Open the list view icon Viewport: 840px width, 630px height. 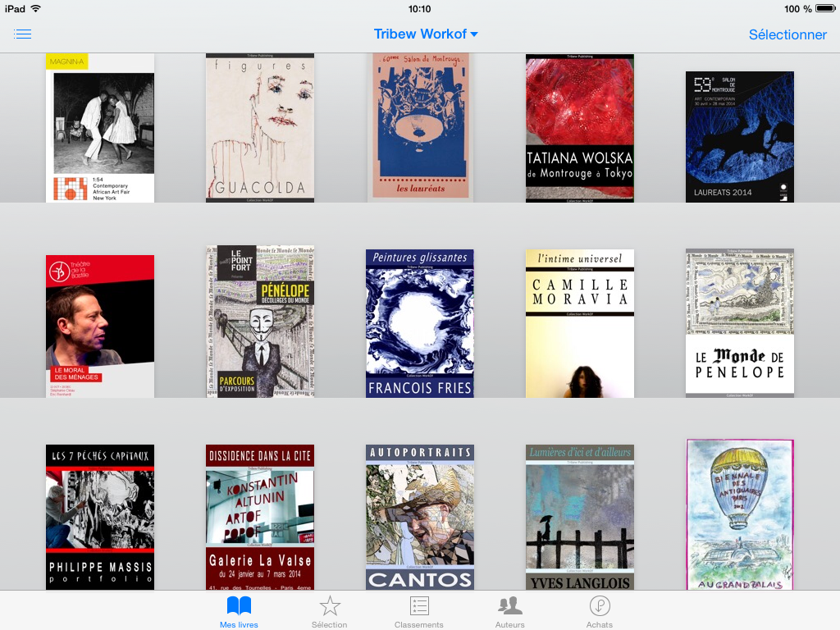click(x=22, y=34)
